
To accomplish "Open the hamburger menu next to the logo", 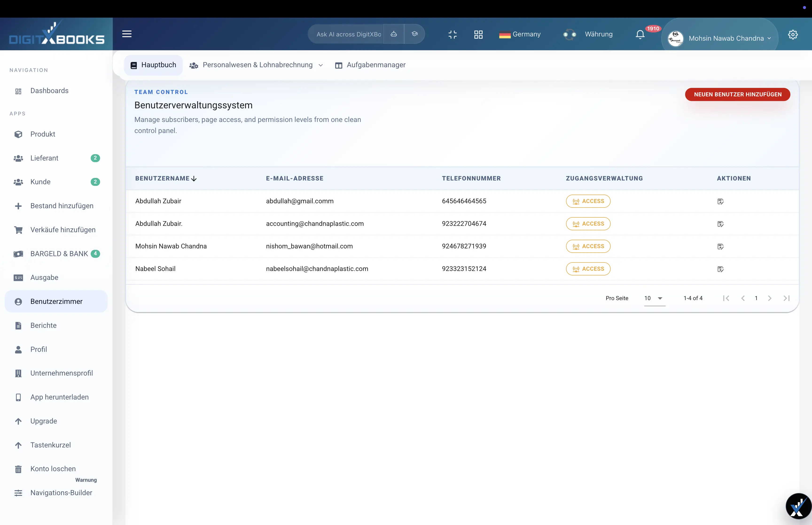I will tap(127, 34).
